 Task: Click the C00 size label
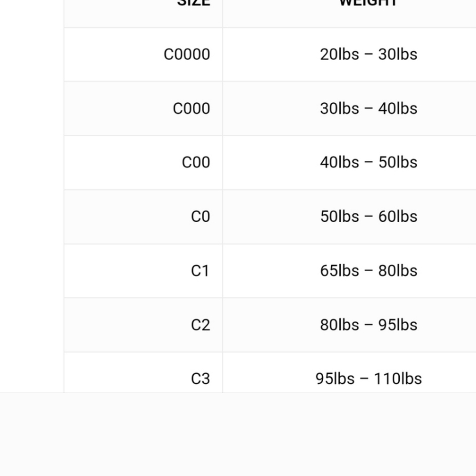(196, 162)
